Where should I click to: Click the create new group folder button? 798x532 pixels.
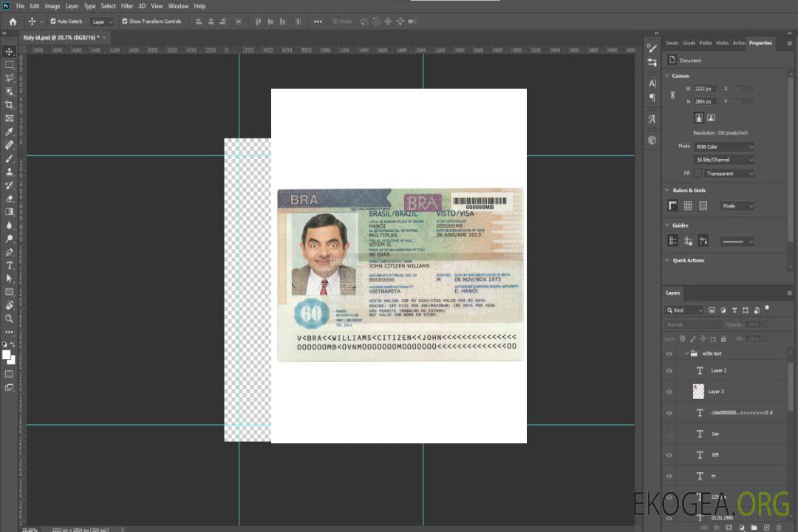click(x=754, y=528)
